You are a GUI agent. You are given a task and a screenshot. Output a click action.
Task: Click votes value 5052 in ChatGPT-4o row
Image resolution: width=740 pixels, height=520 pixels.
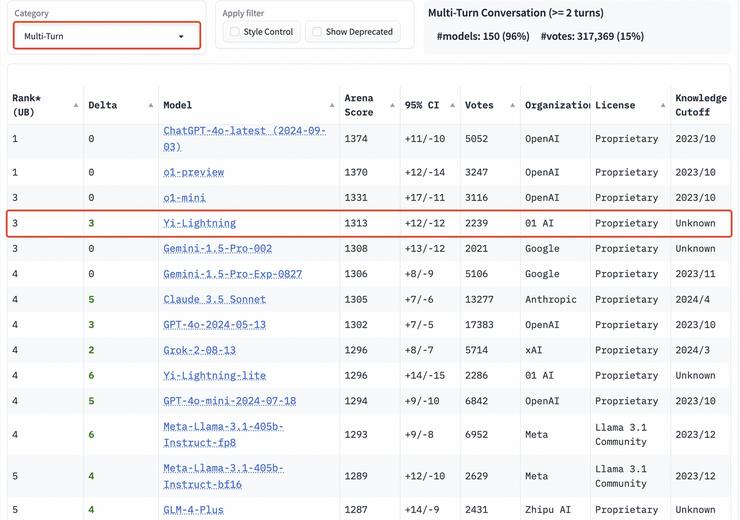[476, 139]
